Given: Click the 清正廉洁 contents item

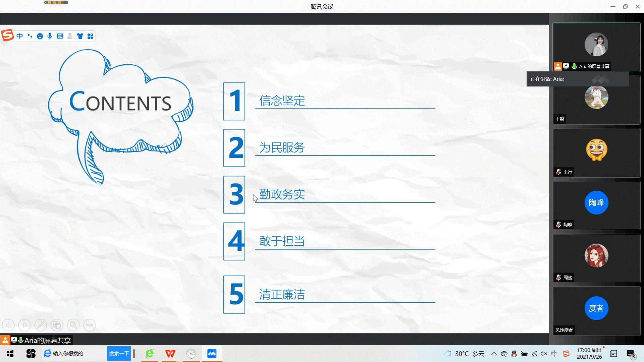Looking at the screenshot, I should point(282,295).
